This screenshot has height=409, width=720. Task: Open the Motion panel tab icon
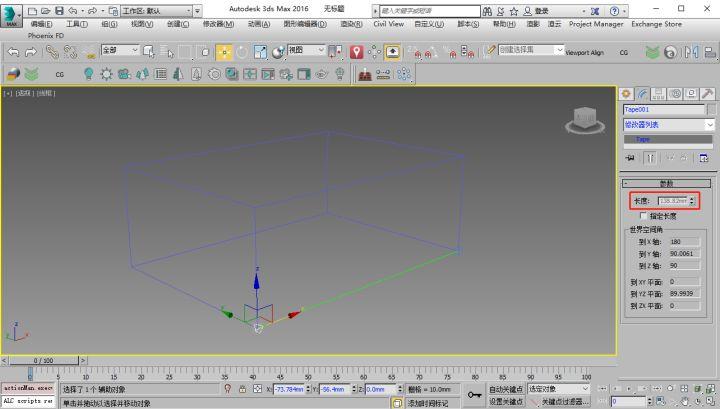(675, 93)
